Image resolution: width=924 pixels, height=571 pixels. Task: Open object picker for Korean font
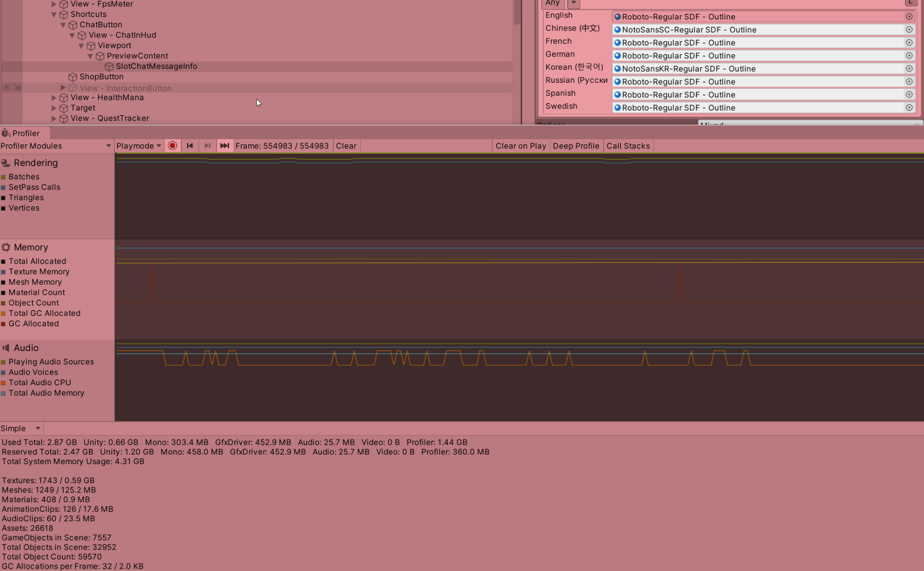(909, 68)
